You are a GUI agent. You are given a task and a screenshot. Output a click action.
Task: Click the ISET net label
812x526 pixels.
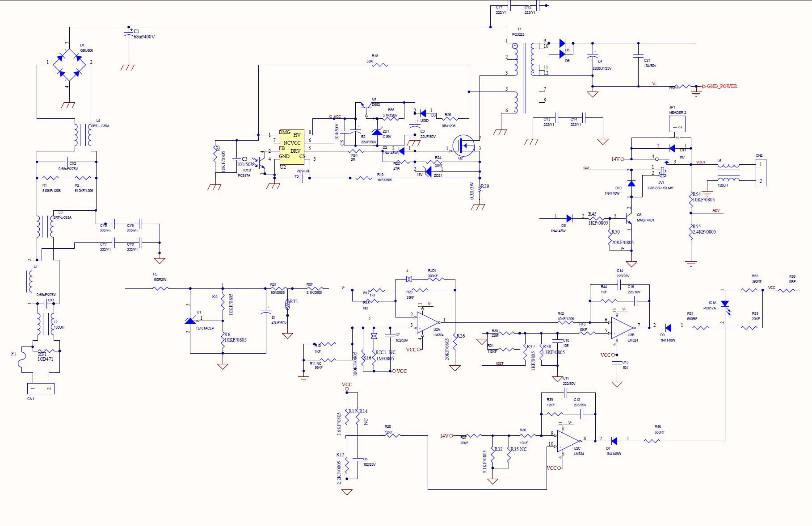coord(500,363)
